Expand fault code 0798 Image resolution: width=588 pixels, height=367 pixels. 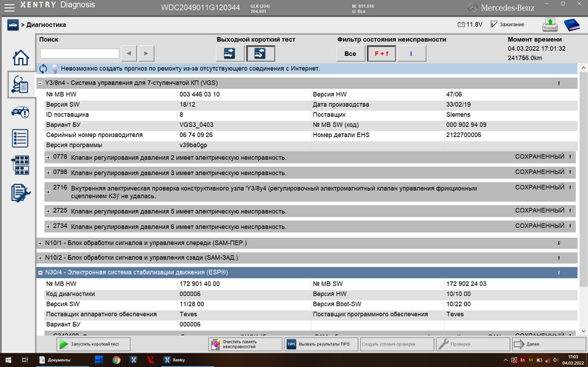(x=48, y=173)
